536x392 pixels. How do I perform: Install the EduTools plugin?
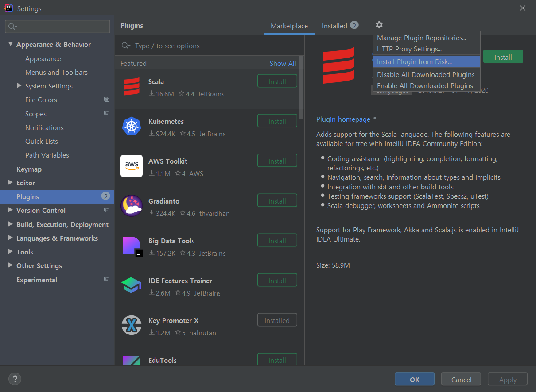click(277, 360)
